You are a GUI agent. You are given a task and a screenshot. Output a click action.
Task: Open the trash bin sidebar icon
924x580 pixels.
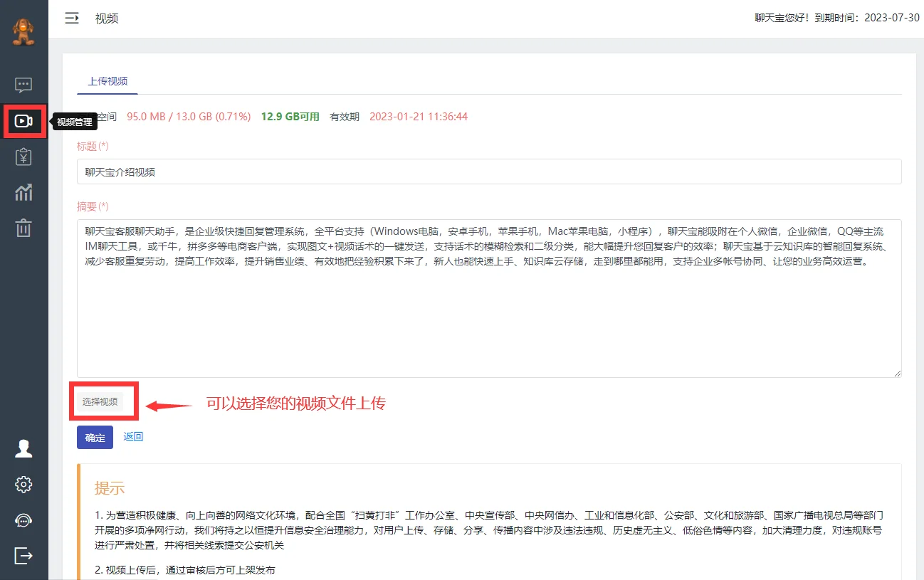pyautogui.click(x=23, y=228)
